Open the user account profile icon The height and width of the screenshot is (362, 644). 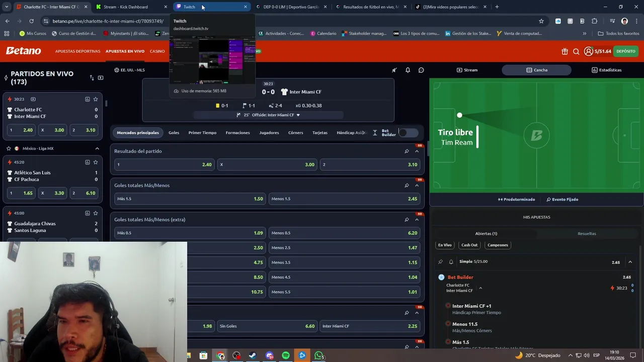pos(588,51)
